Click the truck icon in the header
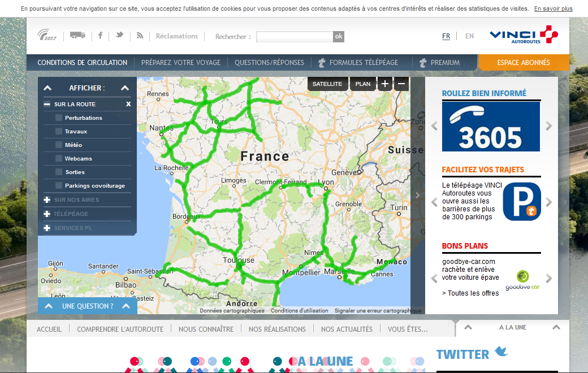588x373 pixels. click(x=77, y=35)
